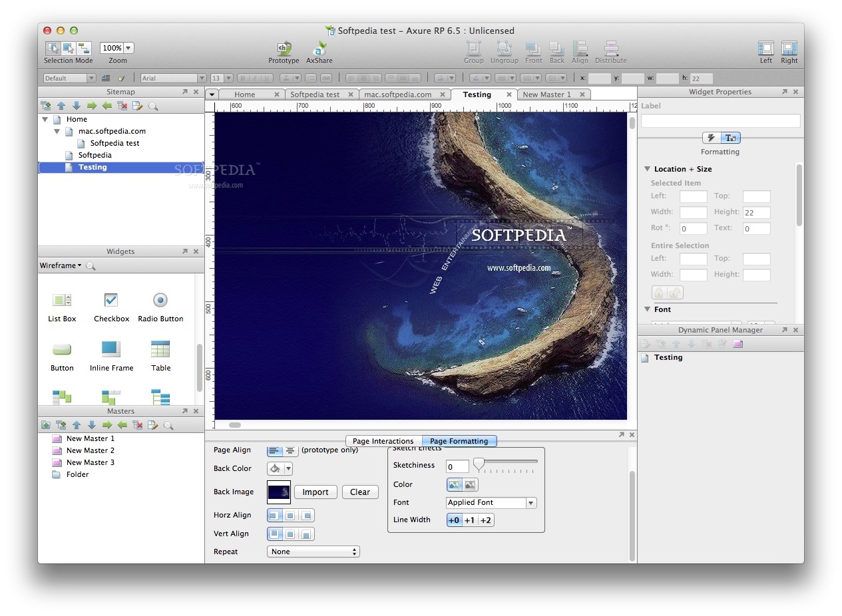This screenshot has width=842, height=616.
Task: Select grayscale sketch Color option
Action: [x=470, y=485]
